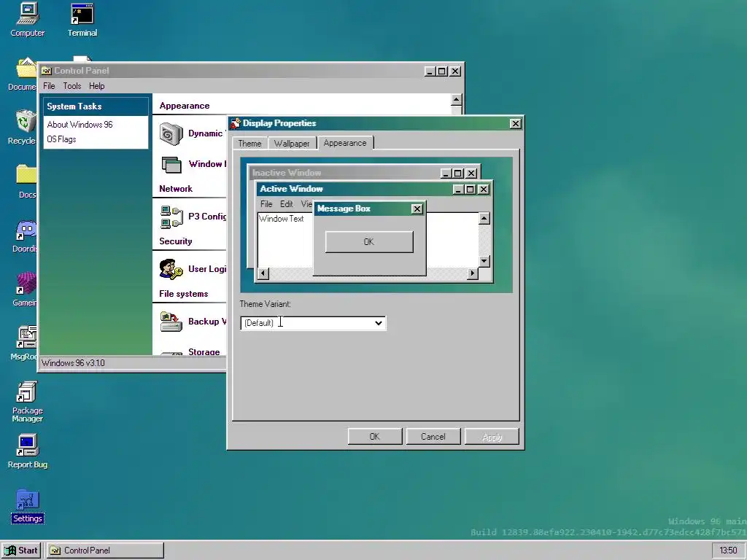Screen dimensions: 747x560
Task: Click the File menu in preview window
Action: 266,204
